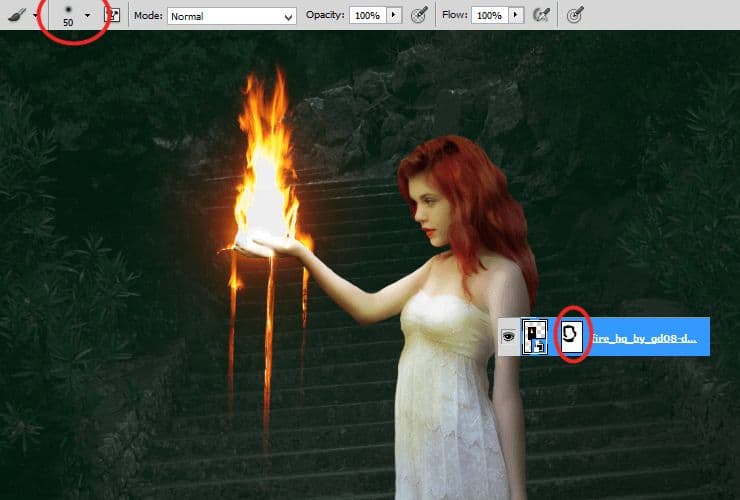Image resolution: width=740 pixels, height=500 pixels.
Task: Open the Flow slider arrow
Action: (516, 16)
